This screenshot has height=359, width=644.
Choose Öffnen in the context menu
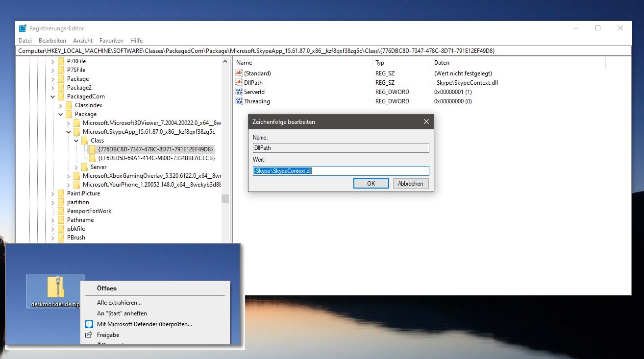coord(107,288)
